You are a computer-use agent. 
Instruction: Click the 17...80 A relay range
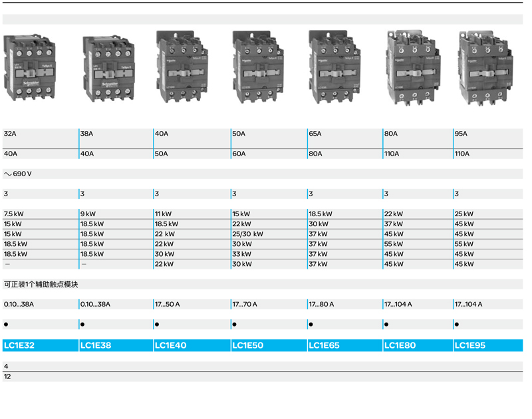click(x=321, y=305)
